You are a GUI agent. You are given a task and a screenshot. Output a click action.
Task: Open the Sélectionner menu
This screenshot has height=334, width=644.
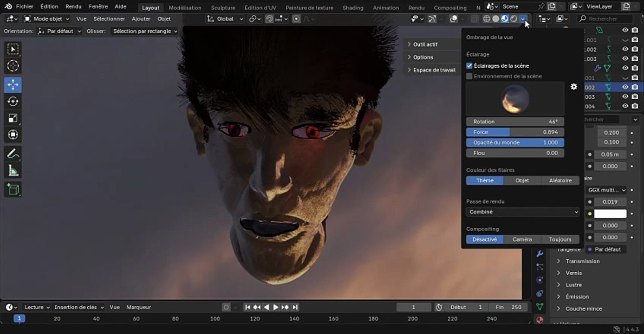tap(109, 19)
